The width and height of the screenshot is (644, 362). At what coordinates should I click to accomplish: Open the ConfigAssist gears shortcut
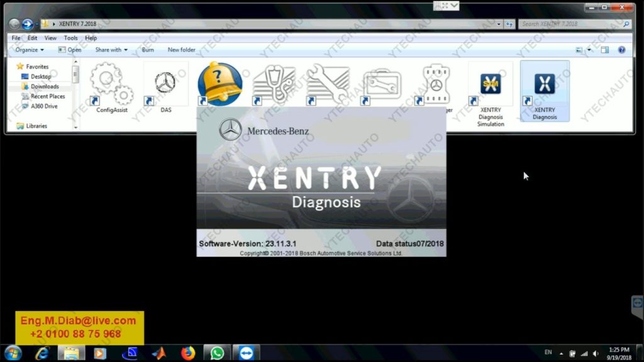tap(111, 84)
